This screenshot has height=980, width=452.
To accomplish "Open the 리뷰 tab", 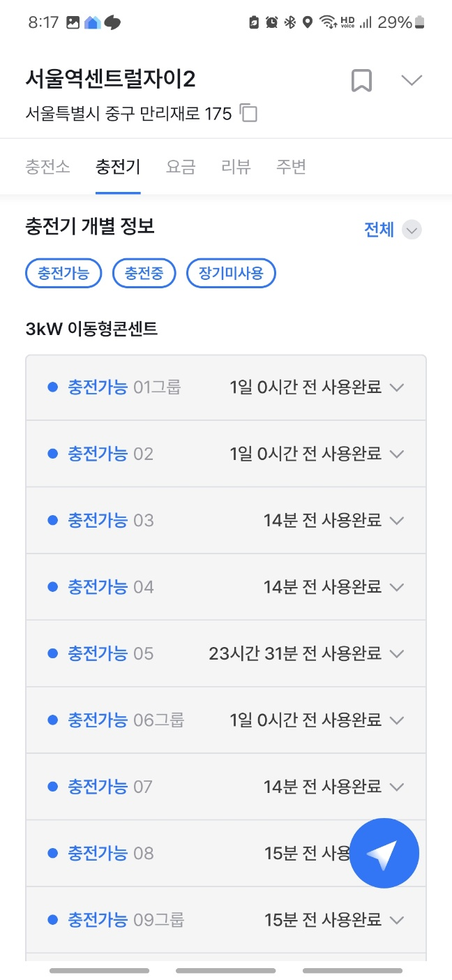I will point(235,167).
